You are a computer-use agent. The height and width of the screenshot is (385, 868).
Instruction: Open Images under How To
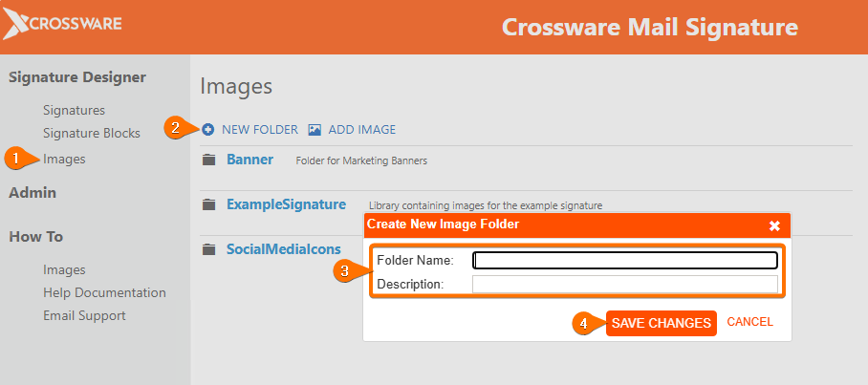tap(64, 269)
